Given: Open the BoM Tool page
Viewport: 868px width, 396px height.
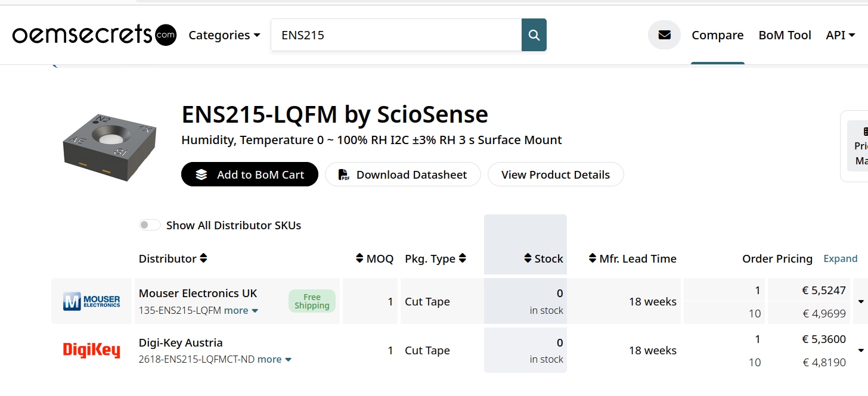Looking at the screenshot, I should click(785, 35).
